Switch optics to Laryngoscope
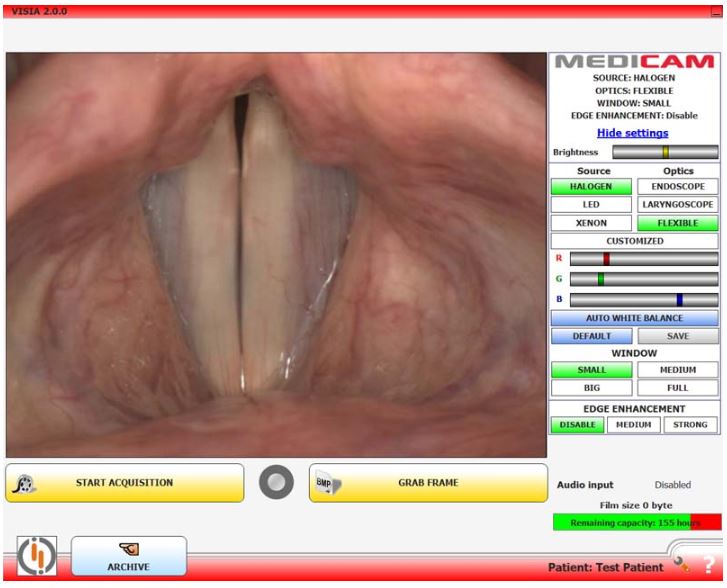 point(677,204)
